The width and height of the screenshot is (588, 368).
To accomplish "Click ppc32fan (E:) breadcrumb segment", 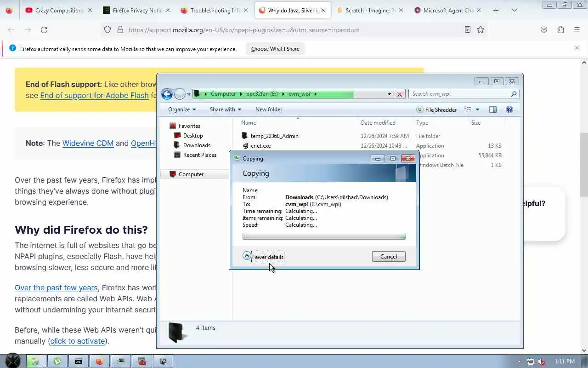I will (x=262, y=94).
